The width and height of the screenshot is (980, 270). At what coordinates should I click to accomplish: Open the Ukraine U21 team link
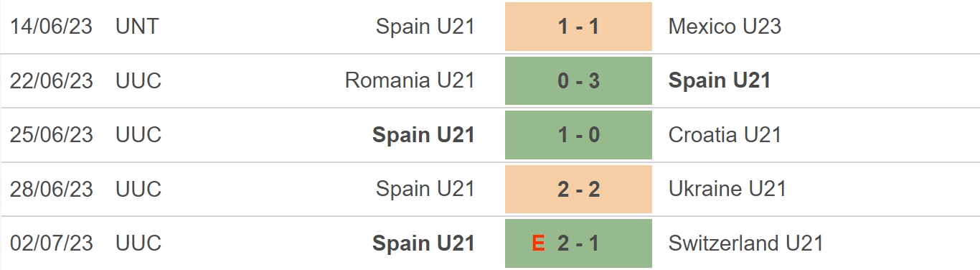click(727, 189)
